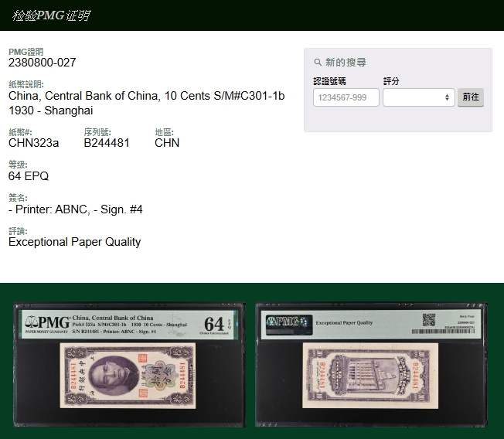Focus the 認證號碼 input field
The image size is (504, 439).
coord(346,97)
